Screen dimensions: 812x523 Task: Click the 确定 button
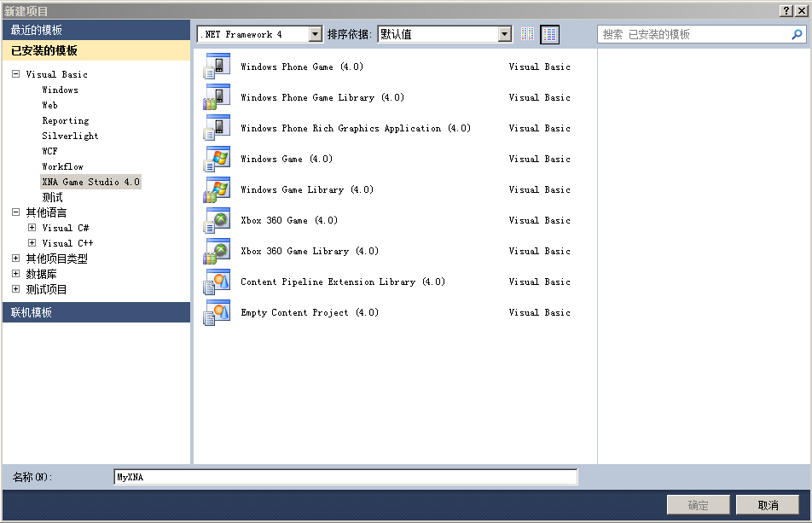pyautogui.click(x=698, y=505)
